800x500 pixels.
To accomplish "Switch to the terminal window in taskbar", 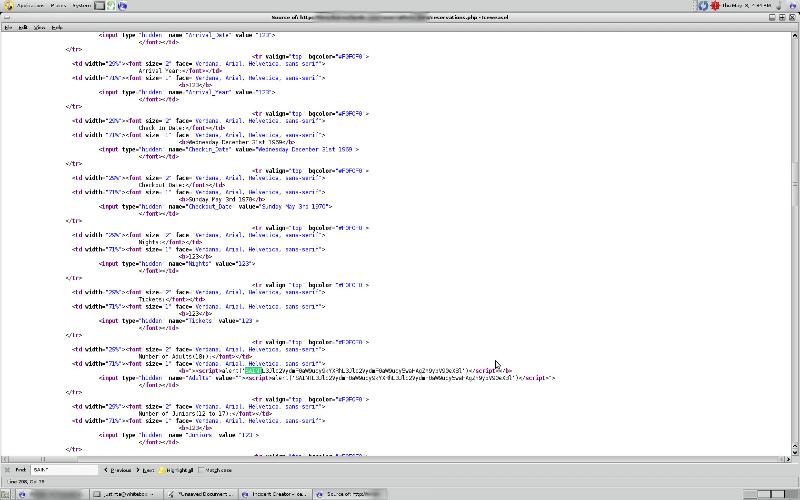I will (x=127, y=494).
